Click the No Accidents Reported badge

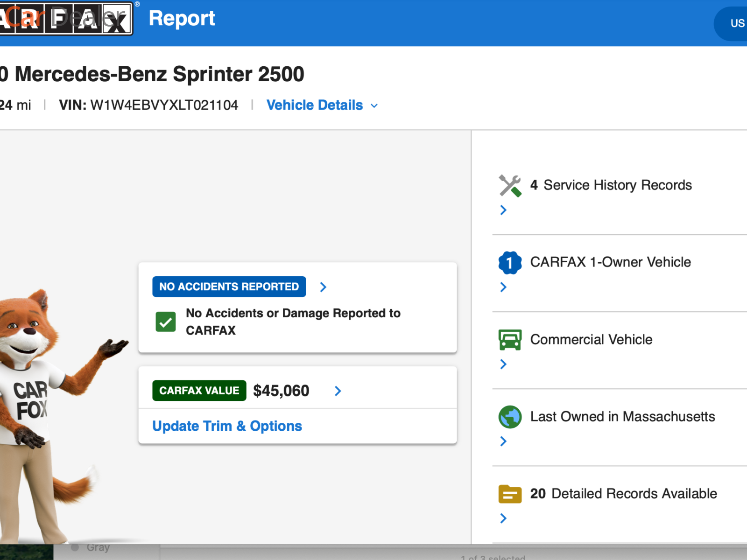coord(229,287)
